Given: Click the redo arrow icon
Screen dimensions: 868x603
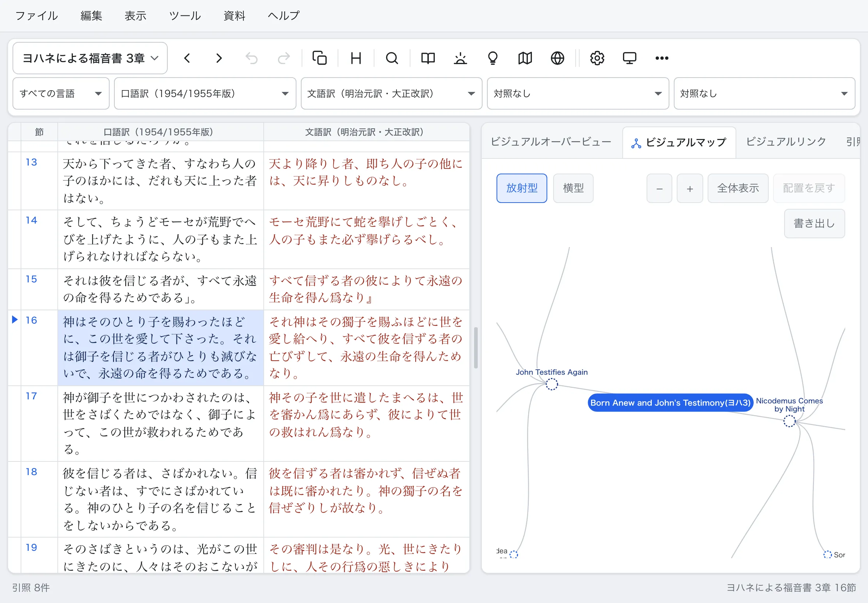Looking at the screenshot, I should 284,58.
